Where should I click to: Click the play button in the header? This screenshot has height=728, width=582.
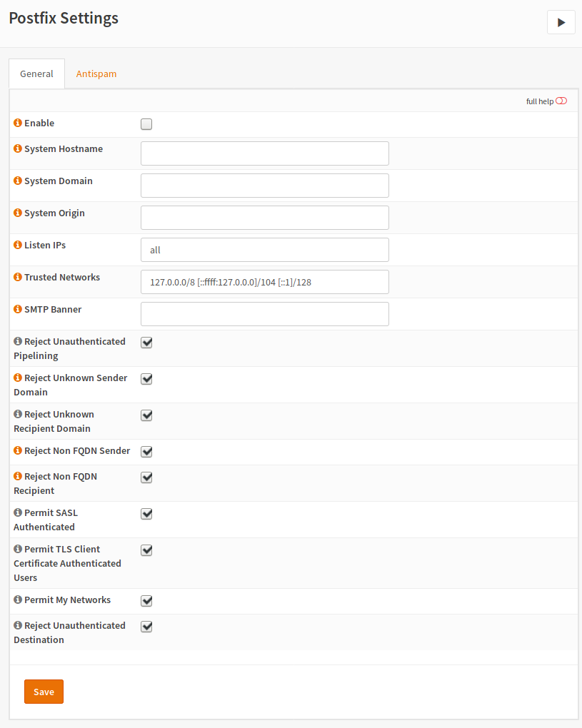point(561,22)
